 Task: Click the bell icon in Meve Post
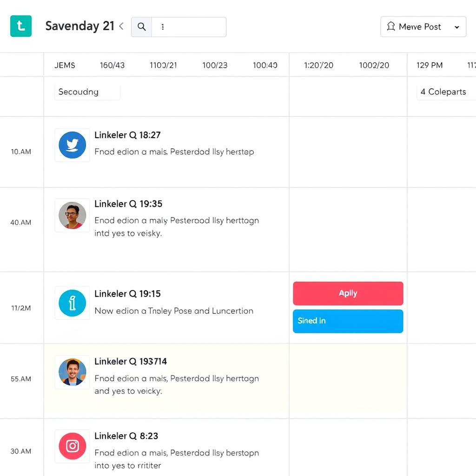click(x=391, y=27)
